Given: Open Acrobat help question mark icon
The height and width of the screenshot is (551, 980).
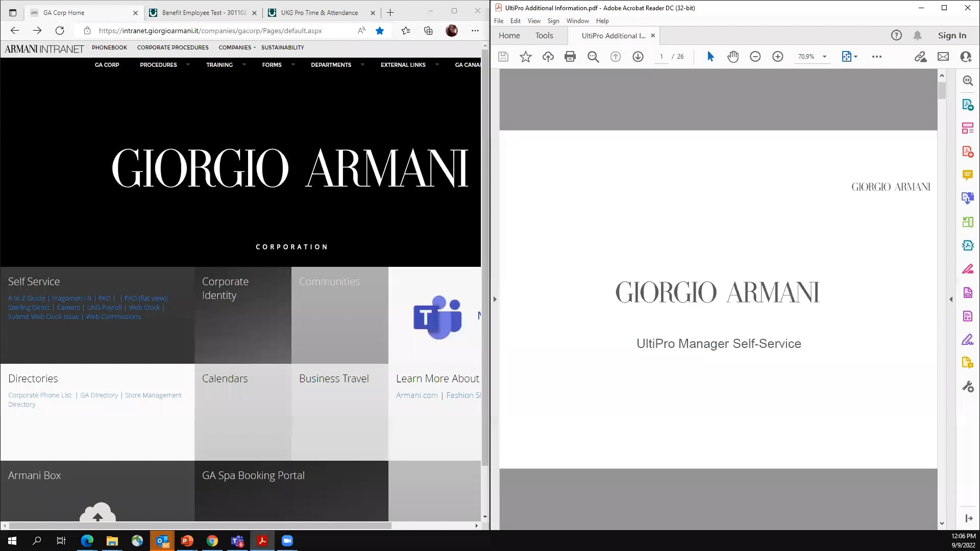Looking at the screenshot, I should tap(896, 35).
